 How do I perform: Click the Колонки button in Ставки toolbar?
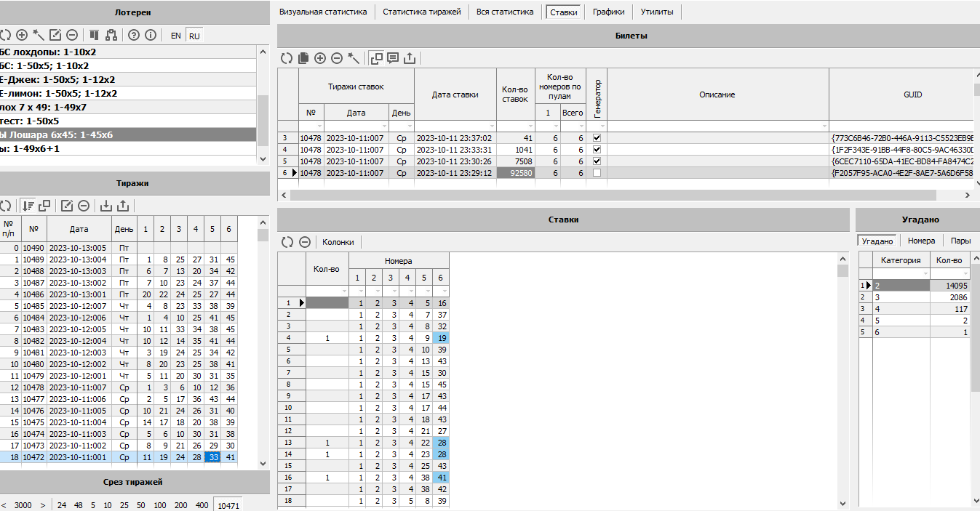pos(338,242)
